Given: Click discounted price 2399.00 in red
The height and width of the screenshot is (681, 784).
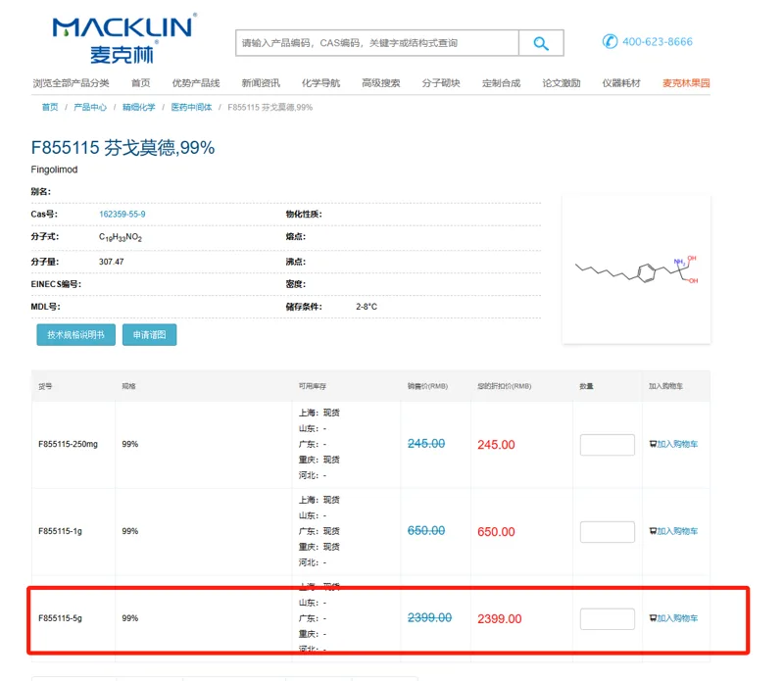Looking at the screenshot, I should pos(500,618).
